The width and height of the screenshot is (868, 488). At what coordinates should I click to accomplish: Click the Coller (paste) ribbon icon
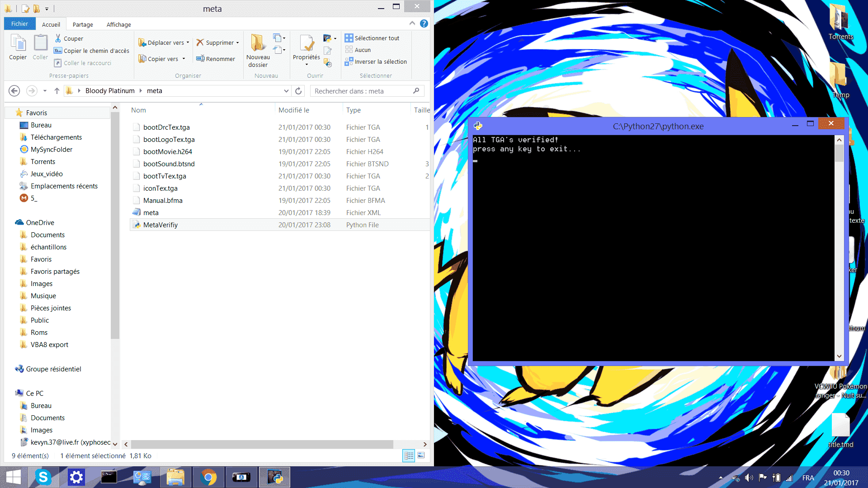click(40, 47)
